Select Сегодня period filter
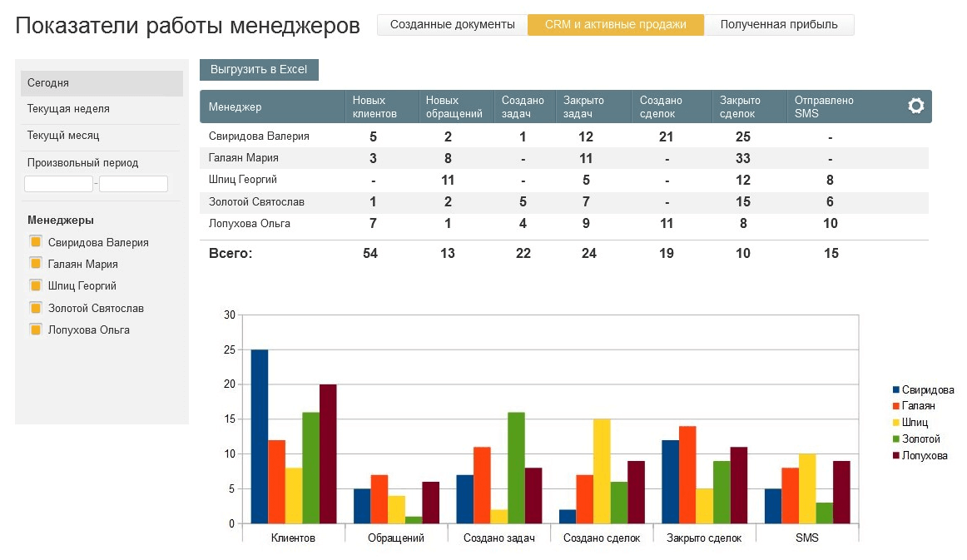Screen dimensions: 967x560 point(102,83)
